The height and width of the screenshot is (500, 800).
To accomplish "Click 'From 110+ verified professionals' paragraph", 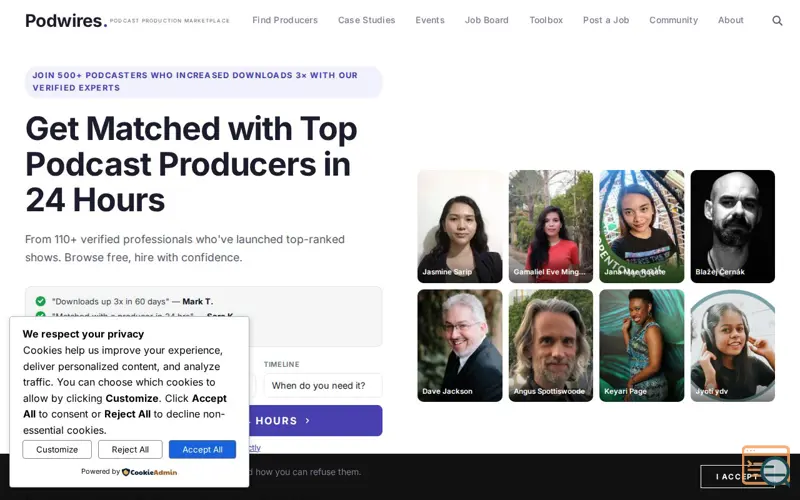I will pos(185,248).
